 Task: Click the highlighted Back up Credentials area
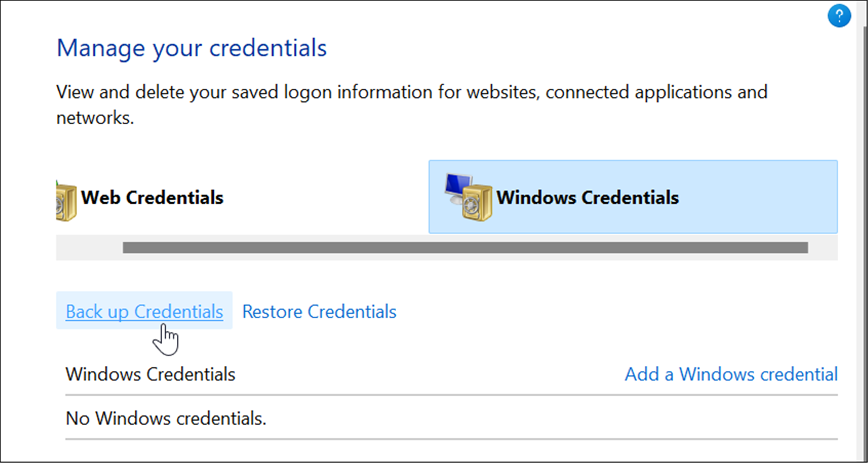click(x=144, y=311)
